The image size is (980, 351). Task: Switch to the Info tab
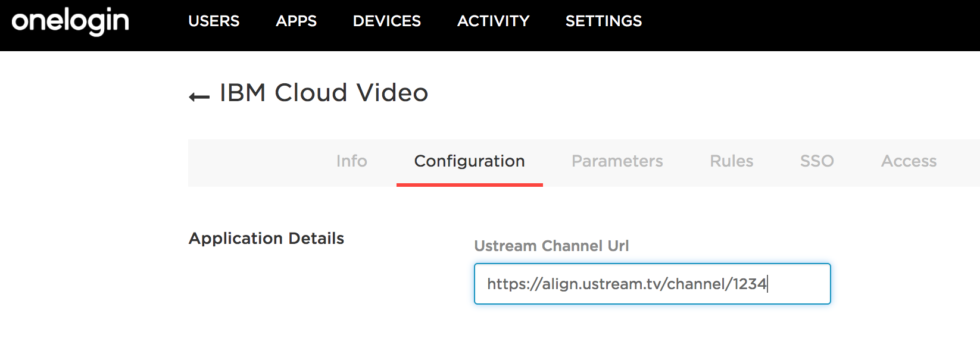point(351,161)
